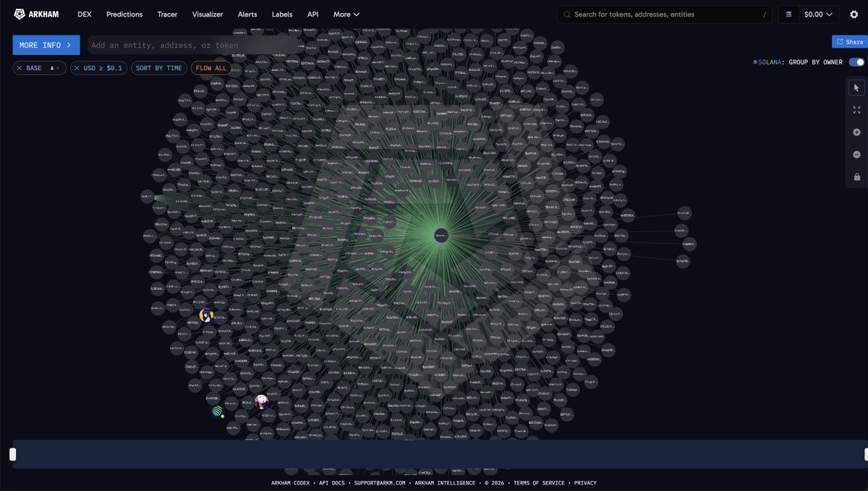Grab the left timeline range handle

(12, 454)
